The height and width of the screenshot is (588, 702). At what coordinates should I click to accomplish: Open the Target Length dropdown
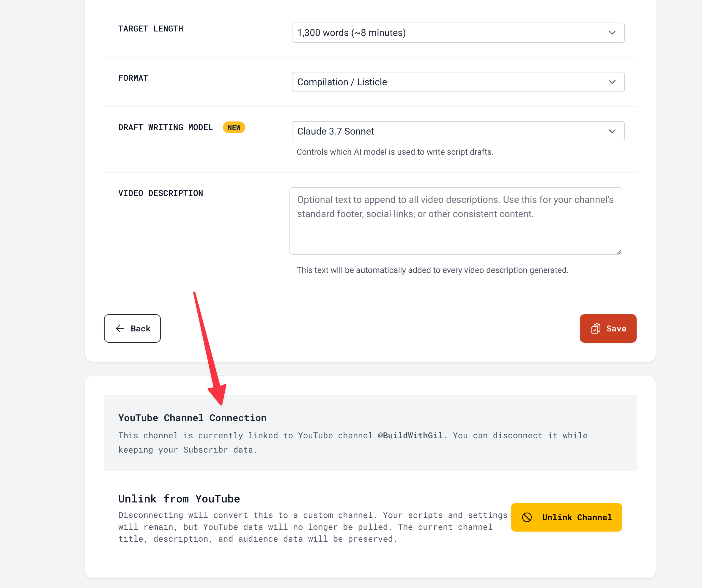click(458, 33)
